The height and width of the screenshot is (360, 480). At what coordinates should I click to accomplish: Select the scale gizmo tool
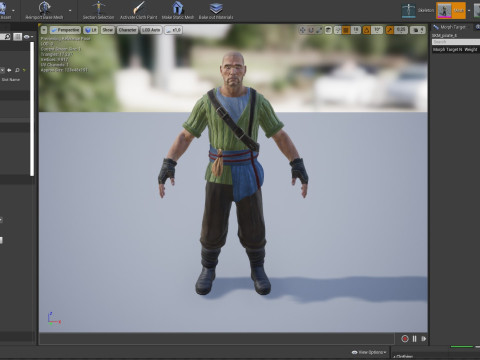(x=319, y=30)
